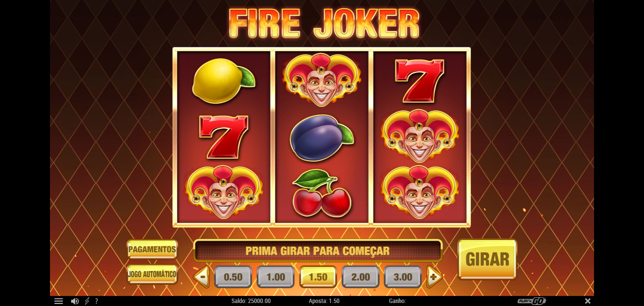Decrease bet with minus arrow
The height and width of the screenshot is (306, 644).
202,277
